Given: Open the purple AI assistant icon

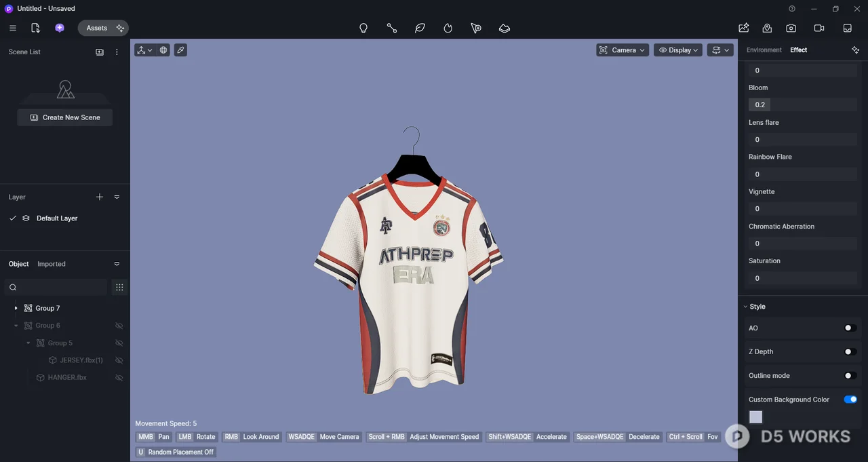Looking at the screenshot, I should click(60, 28).
